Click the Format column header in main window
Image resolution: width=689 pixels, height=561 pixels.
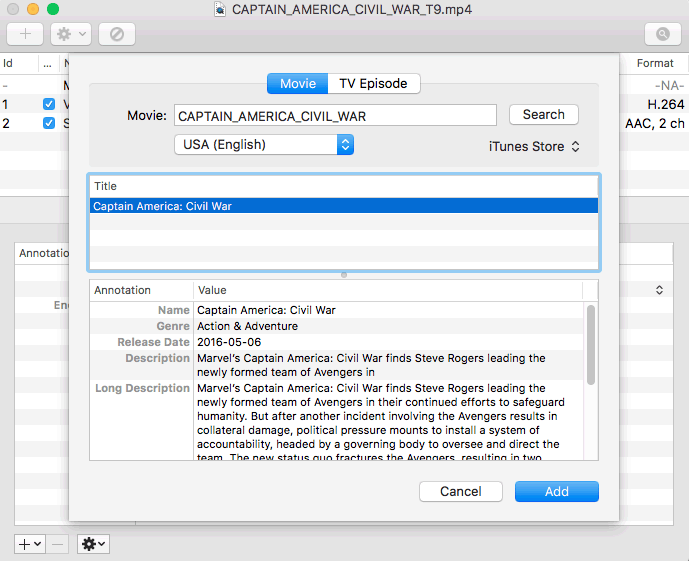tap(655, 63)
